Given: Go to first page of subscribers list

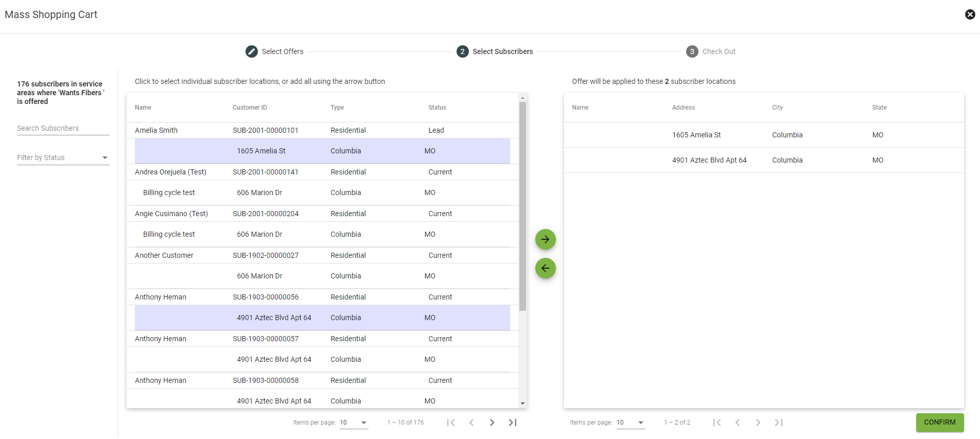Looking at the screenshot, I should (x=451, y=423).
